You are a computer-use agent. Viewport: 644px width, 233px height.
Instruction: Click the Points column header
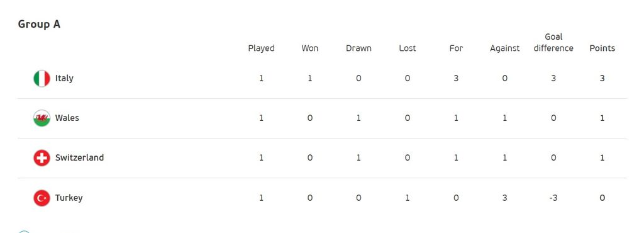coord(602,48)
